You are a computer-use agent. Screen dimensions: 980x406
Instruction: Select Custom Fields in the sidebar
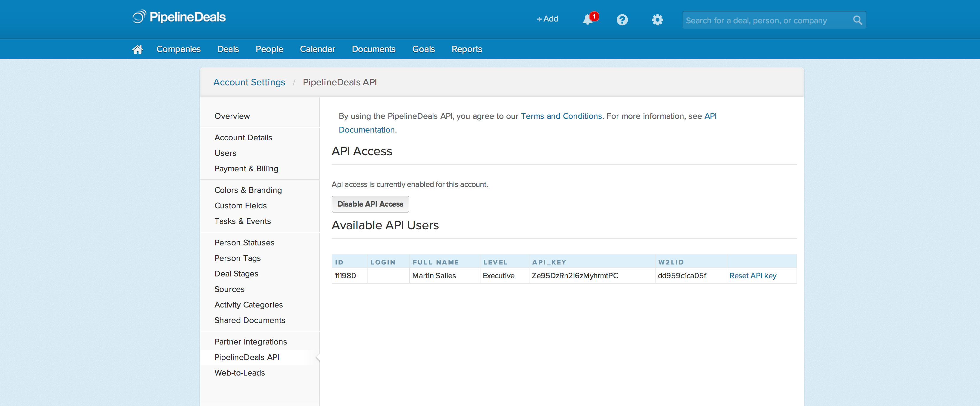pos(241,206)
